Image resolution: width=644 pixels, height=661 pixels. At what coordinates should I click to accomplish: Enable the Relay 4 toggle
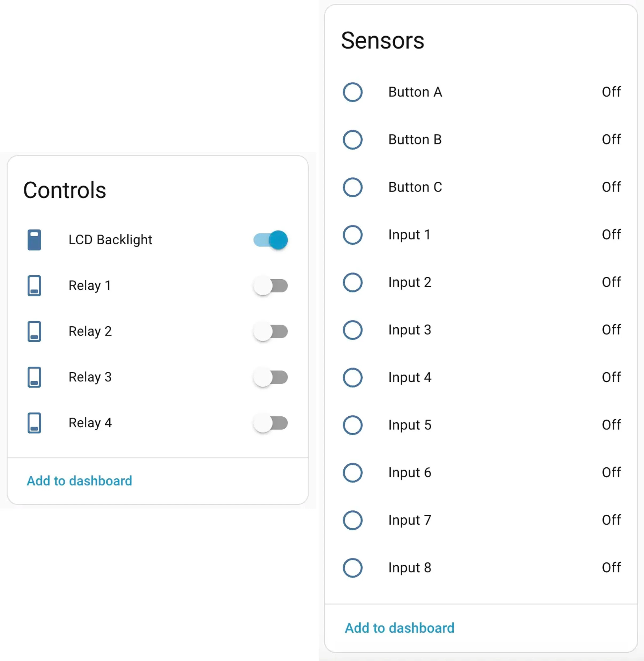click(x=270, y=423)
